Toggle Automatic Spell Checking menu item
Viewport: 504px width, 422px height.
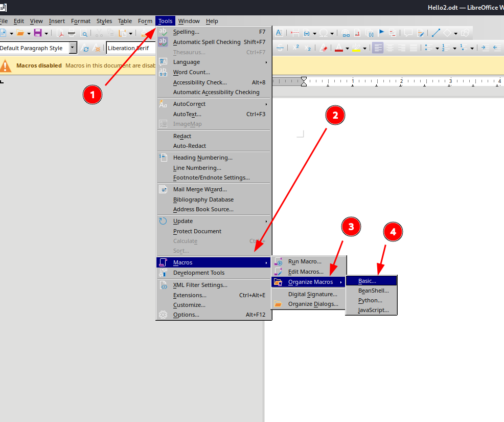click(x=214, y=42)
